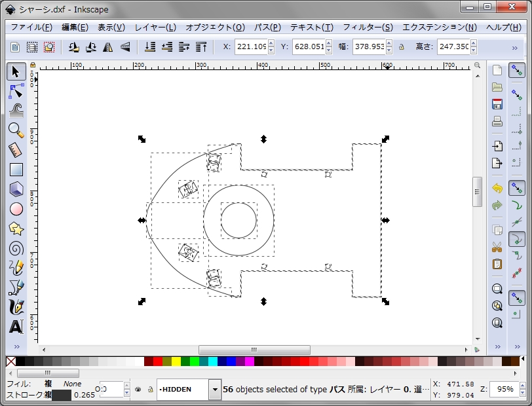
Task: Select the Ellipse circle tool
Action: pyautogui.click(x=16, y=209)
